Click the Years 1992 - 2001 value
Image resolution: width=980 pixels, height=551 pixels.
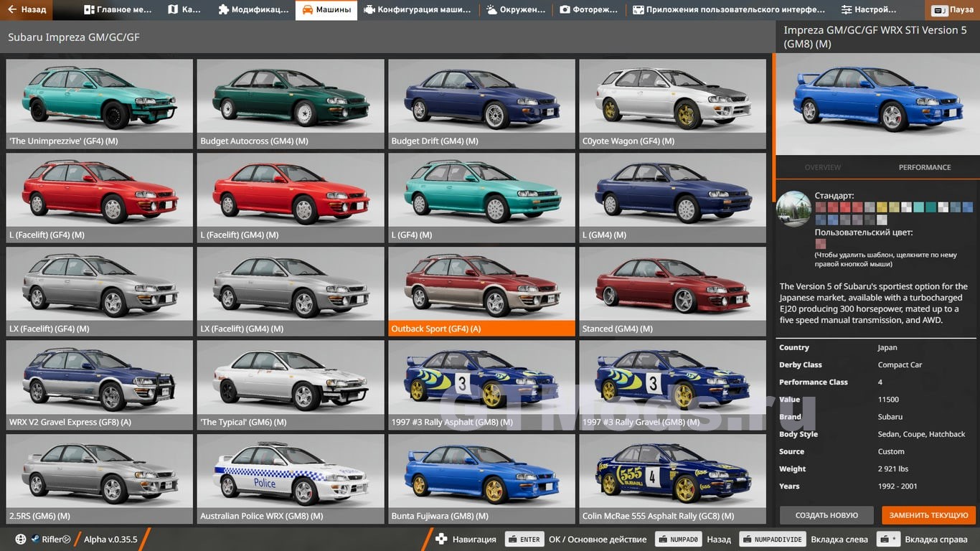point(897,486)
